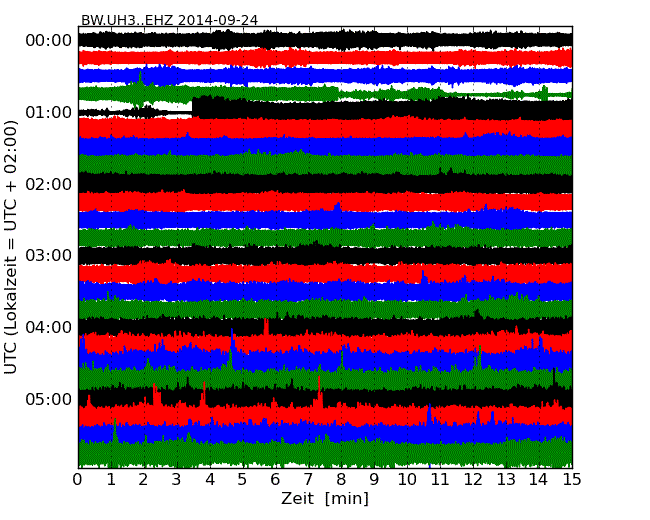Click the plot title BW.UH3..EHZ 2014-09-24
This screenshot has width=650, height=520.
[169, 20]
